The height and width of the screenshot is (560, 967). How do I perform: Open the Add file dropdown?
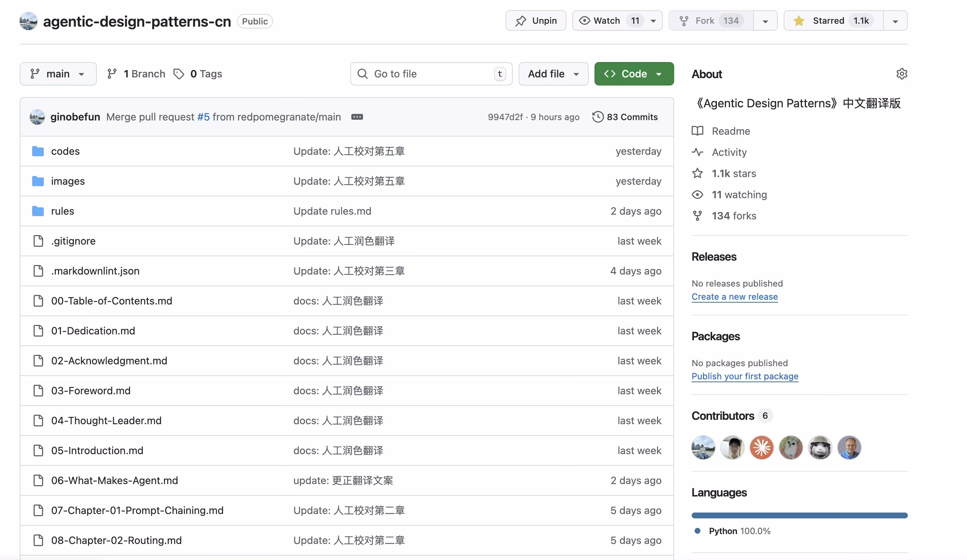[553, 74]
